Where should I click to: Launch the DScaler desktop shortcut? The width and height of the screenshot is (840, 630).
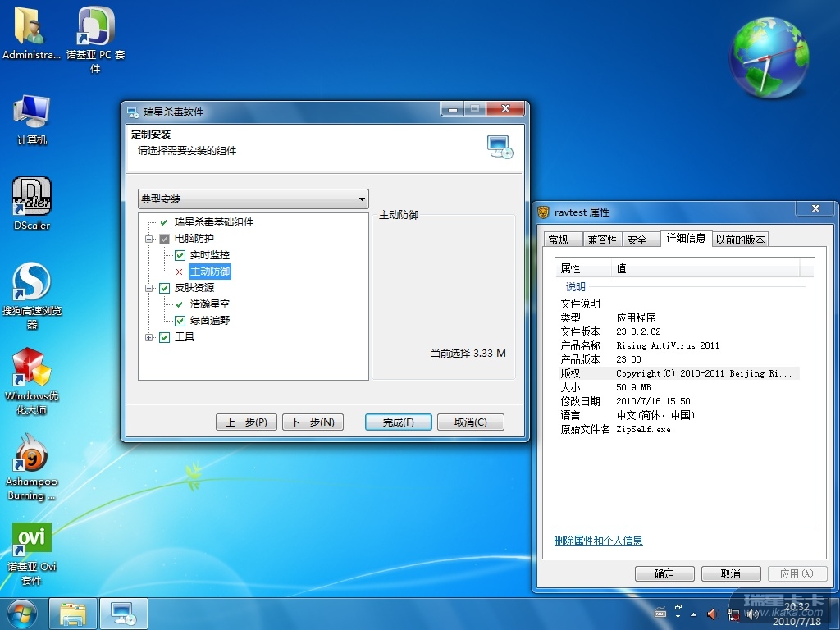point(32,203)
